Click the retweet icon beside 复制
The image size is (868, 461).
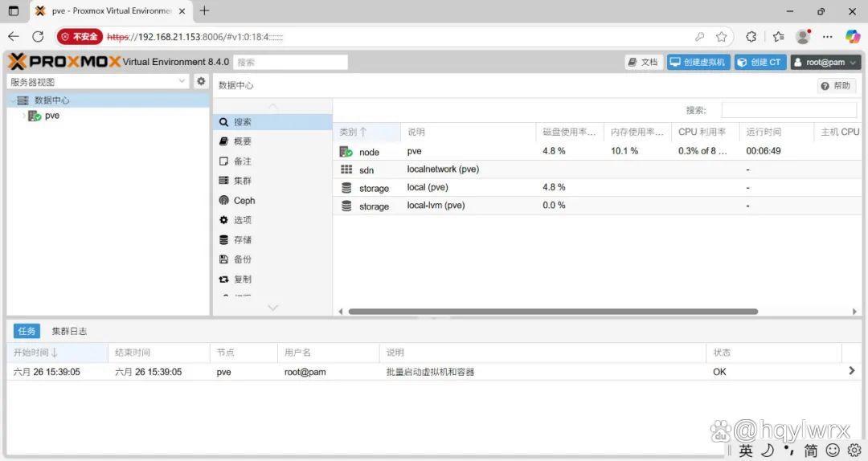pos(223,279)
